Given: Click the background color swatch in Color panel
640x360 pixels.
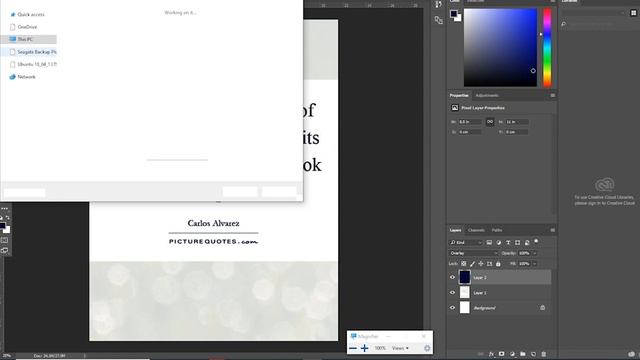Looking at the screenshot, I should pos(459,19).
